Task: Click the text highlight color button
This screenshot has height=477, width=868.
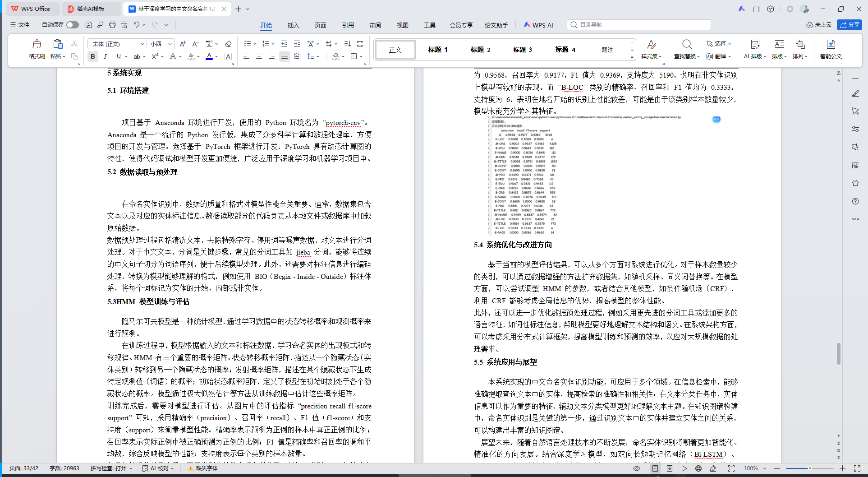Action: [x=191, y=56]
